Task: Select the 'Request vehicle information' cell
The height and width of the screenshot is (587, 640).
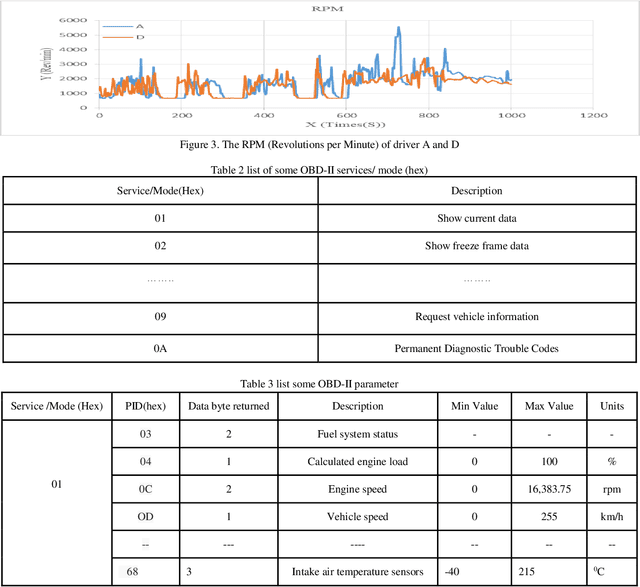Action: point(477,317)
